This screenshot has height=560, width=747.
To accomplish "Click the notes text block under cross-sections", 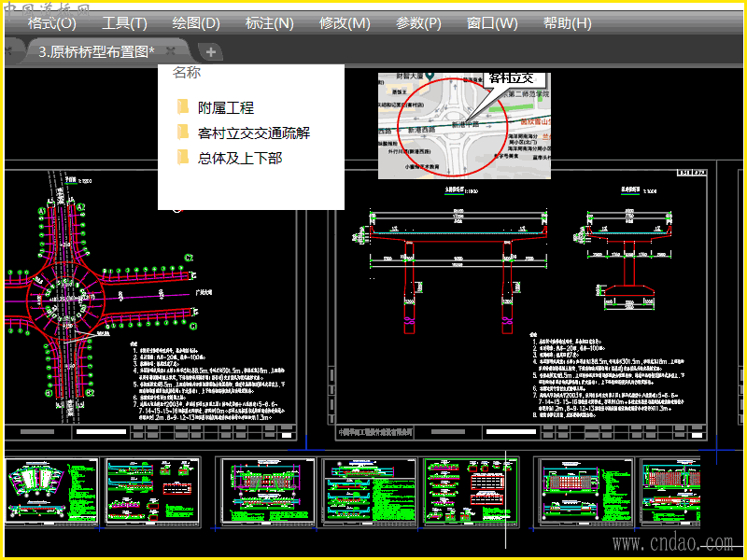I will coord(608,376).
